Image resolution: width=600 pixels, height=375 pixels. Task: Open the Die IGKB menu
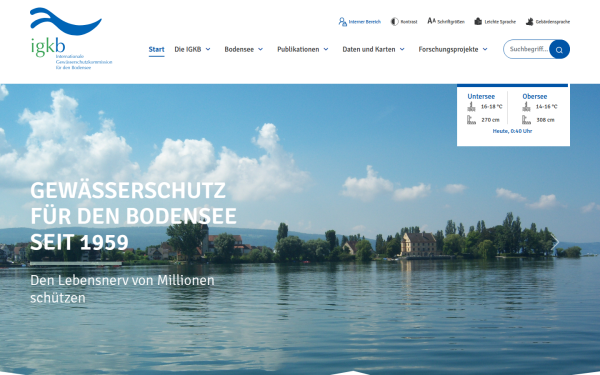[188, 49]
